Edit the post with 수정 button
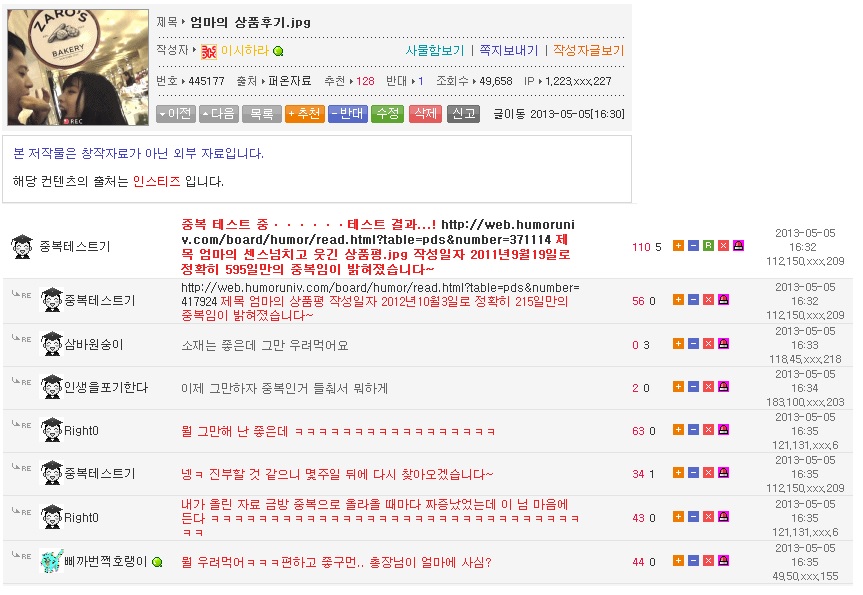The height and width of the screenshot is (595, 863). click(x=387, y=114)
